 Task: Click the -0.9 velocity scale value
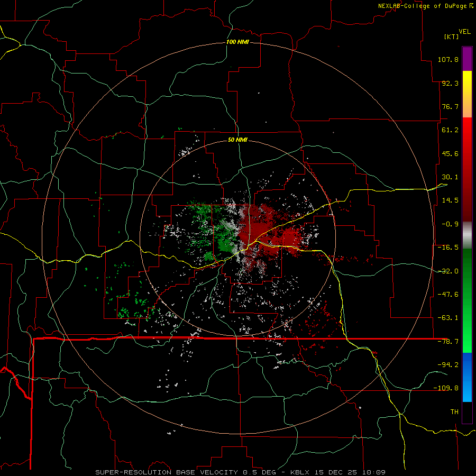tap(450, 224)
